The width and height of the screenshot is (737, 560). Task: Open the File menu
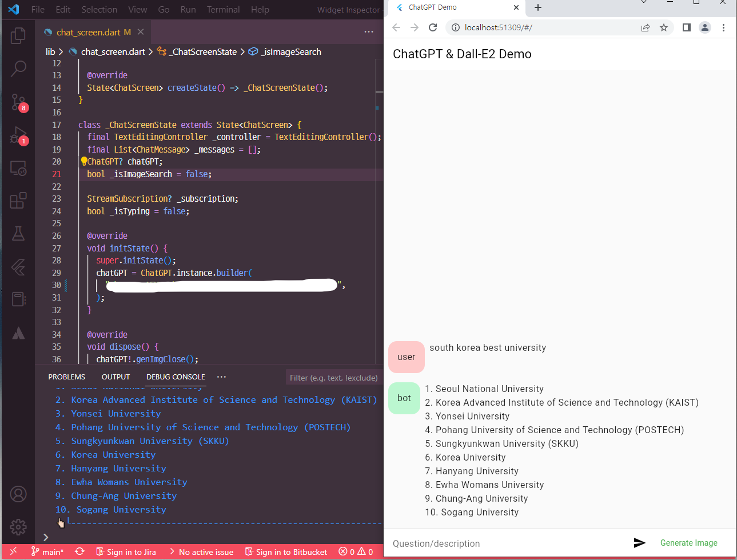(38, 10)
